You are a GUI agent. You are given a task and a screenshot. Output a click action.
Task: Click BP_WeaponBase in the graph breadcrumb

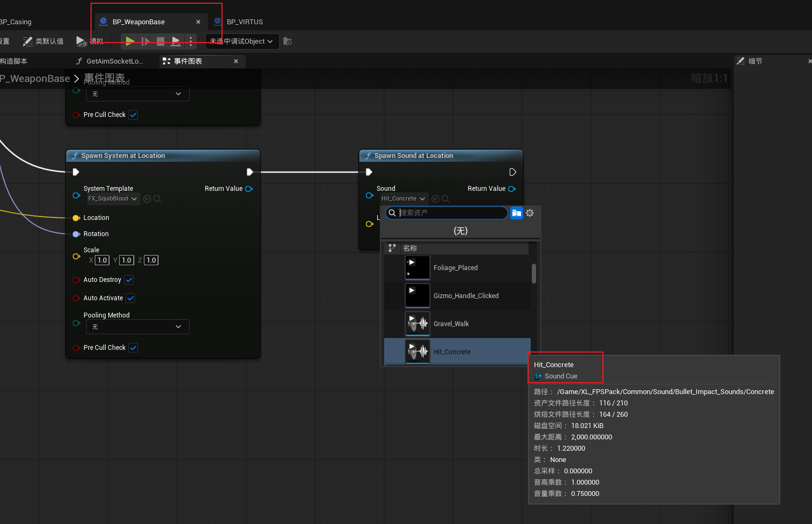(35, 78)
